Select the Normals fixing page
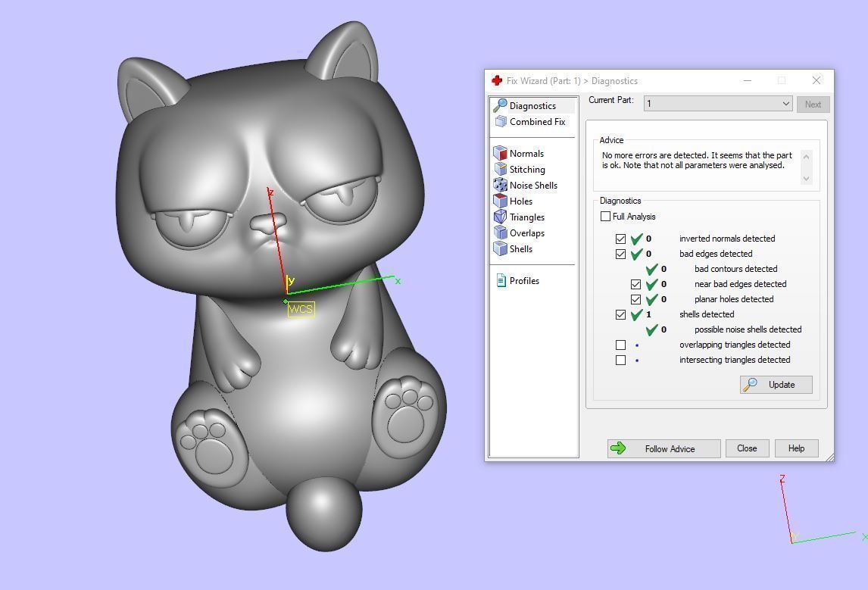Screen dimensions: 868x590 pos(526,153)
